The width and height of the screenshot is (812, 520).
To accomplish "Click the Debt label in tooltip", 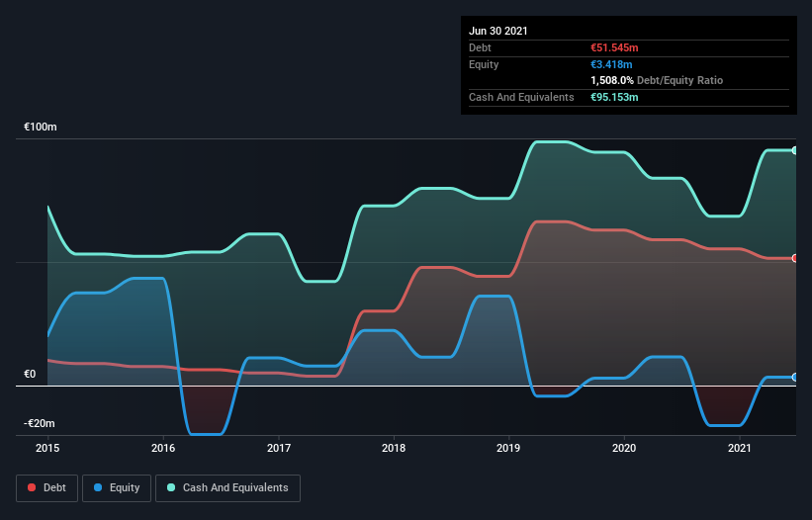I will 480,47.
